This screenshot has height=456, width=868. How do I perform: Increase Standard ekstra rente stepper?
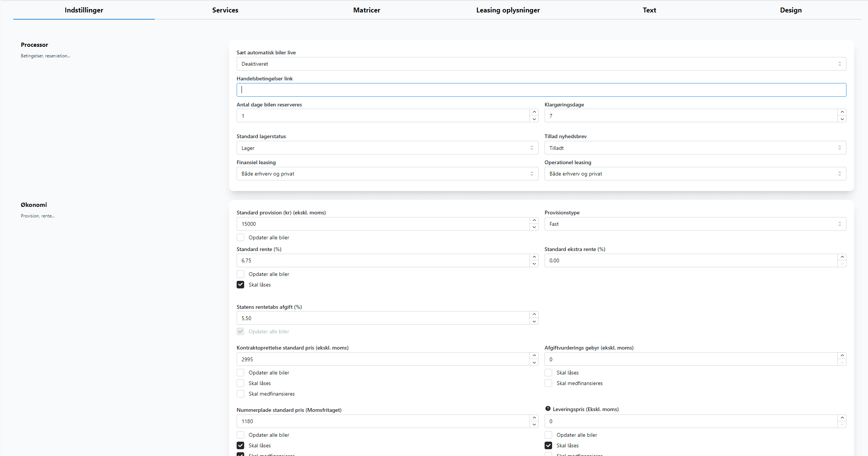pos(842,257)
